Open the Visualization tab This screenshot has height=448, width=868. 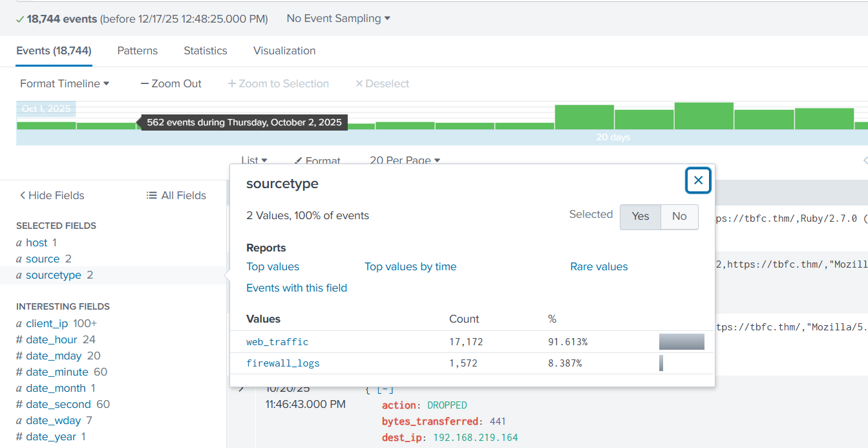click(x=284, y=50)
